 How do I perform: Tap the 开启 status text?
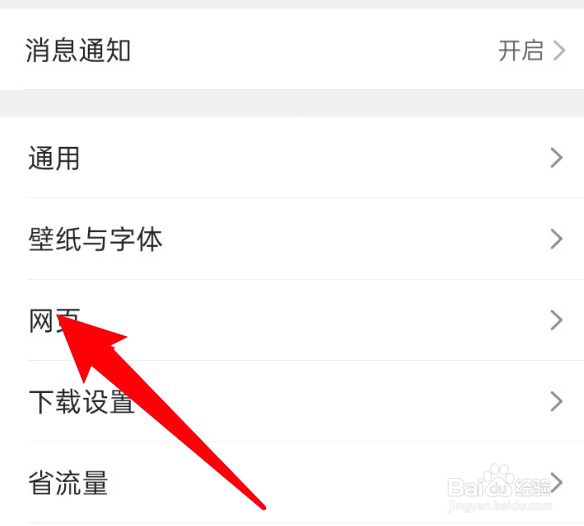coord(521,51)
